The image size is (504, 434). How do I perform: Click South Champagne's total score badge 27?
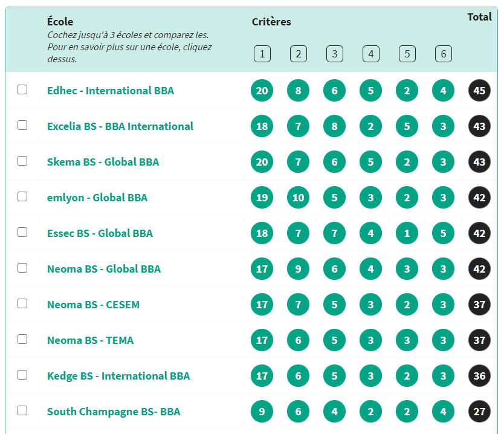(x=479, y=412)
